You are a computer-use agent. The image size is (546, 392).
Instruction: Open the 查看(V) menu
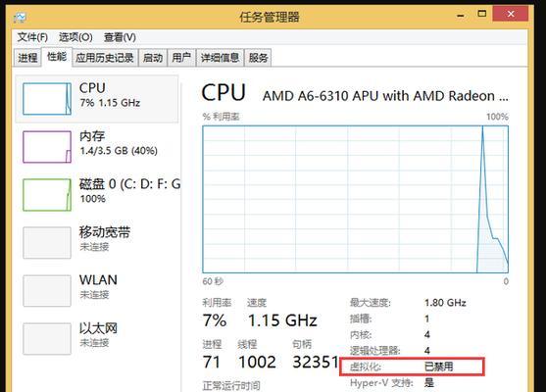tap(120, 37)
